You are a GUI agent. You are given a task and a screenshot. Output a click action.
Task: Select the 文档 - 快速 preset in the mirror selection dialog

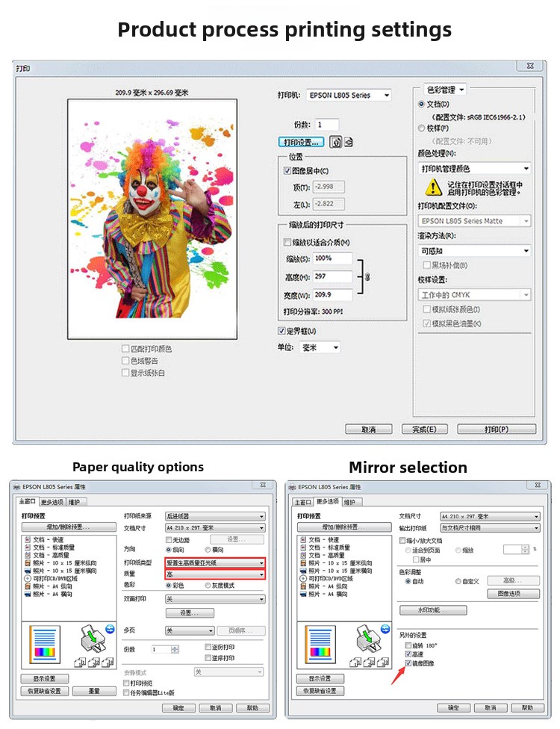point(322,539)
